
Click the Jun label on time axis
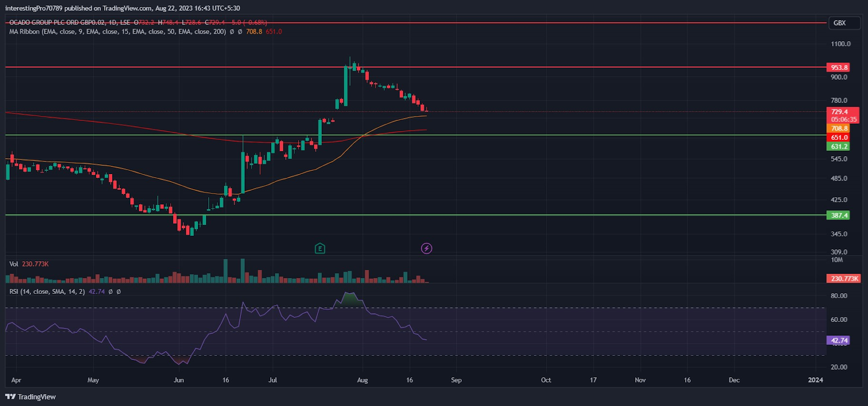coord(178,380)
